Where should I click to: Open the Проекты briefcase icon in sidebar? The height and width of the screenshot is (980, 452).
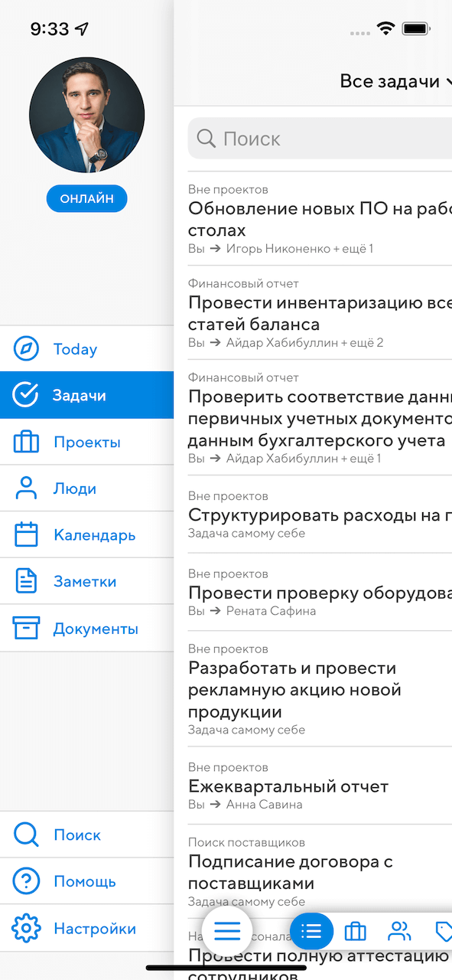[26, 442]
